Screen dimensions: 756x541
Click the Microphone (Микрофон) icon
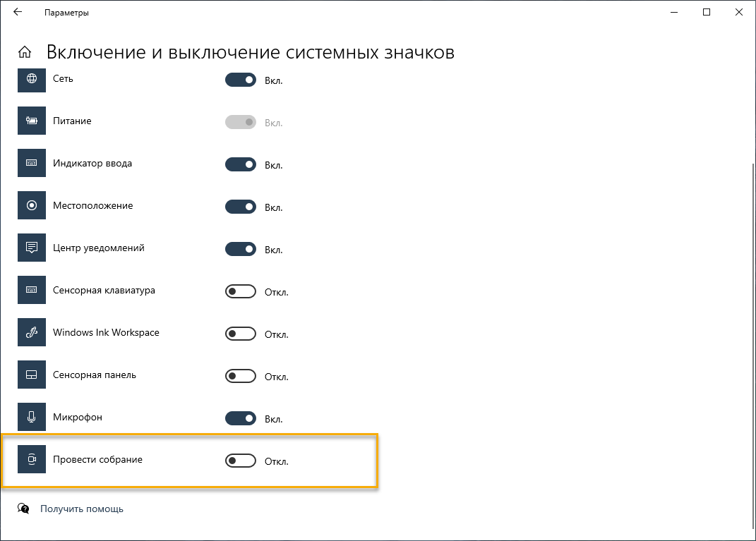coord(31,418)
